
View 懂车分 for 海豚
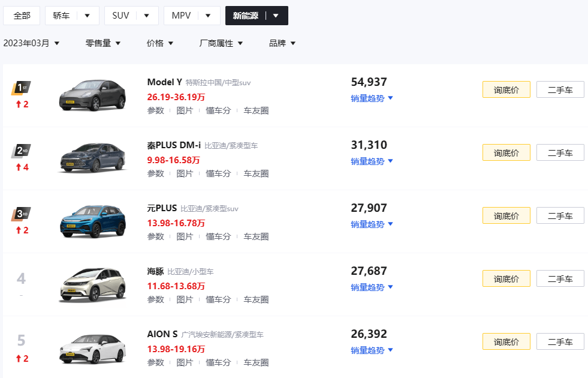[218, 300]
